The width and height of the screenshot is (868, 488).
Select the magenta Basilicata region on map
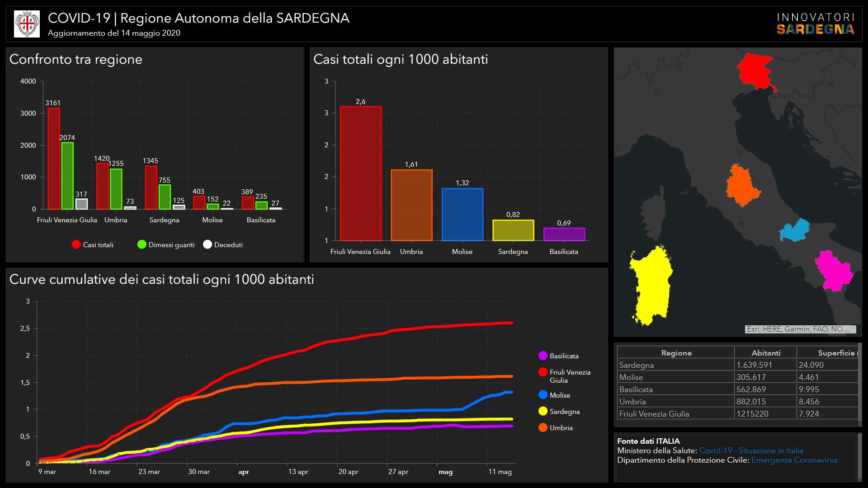[x=833, y=271]
